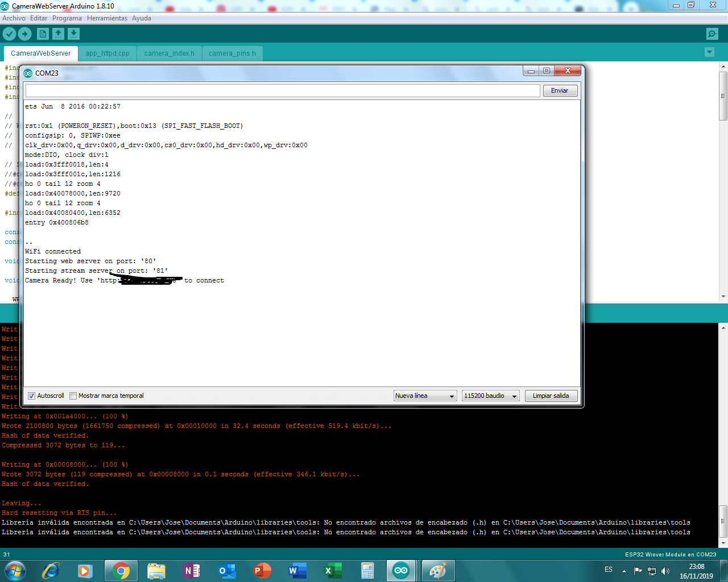Switch to the camera_index.h tab
This screenshot has width=728, height=582.
pyautogui.click(x=169, y=53)
